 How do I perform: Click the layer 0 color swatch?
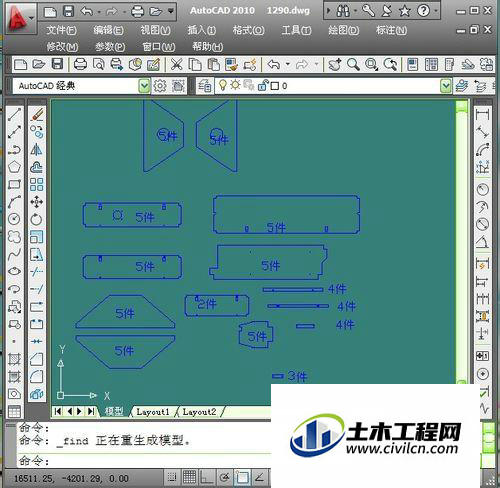275,86
